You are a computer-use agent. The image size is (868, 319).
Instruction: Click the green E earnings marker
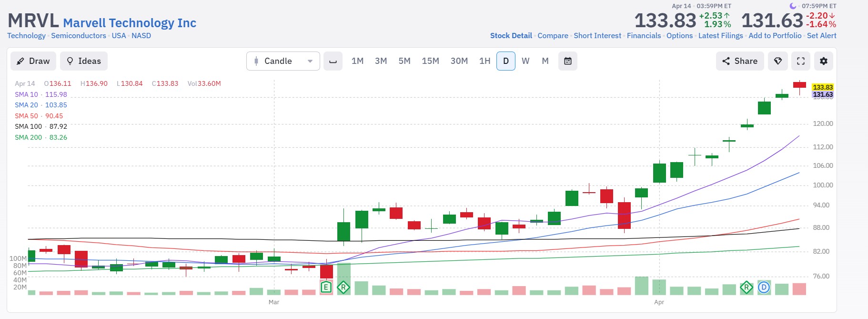click(326, 287)
